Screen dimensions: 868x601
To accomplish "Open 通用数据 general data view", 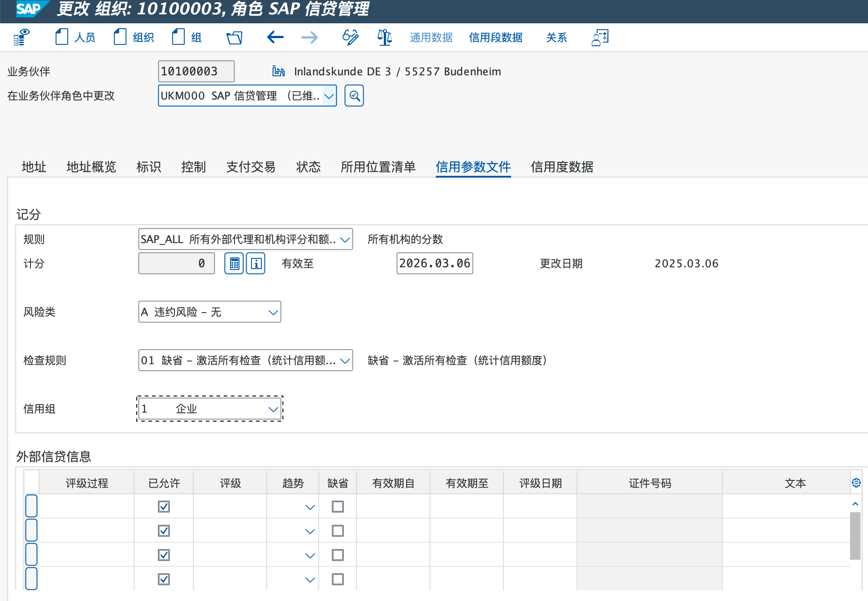I will pyautogui.click(x=431, y=37).
